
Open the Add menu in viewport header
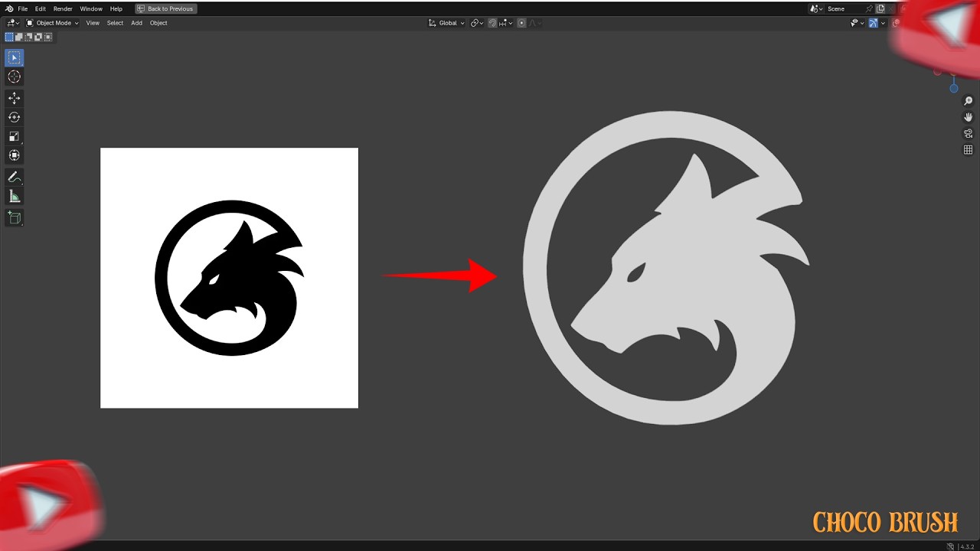point(136,23)
